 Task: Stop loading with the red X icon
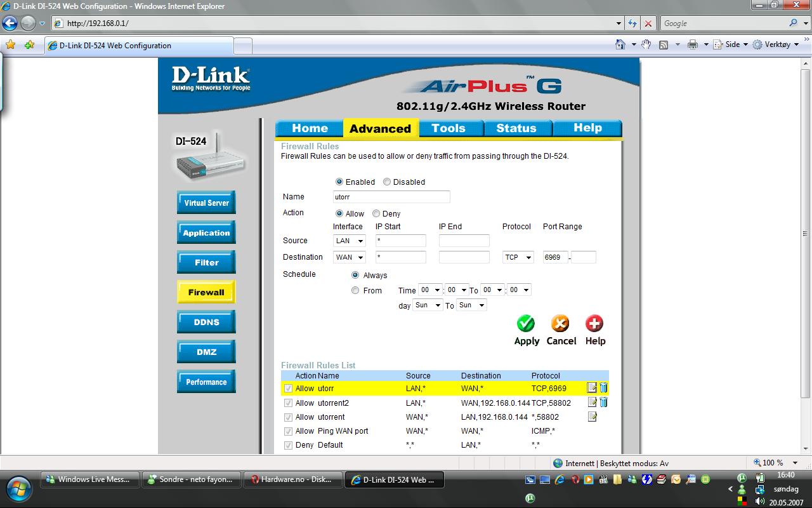[648, 23]
